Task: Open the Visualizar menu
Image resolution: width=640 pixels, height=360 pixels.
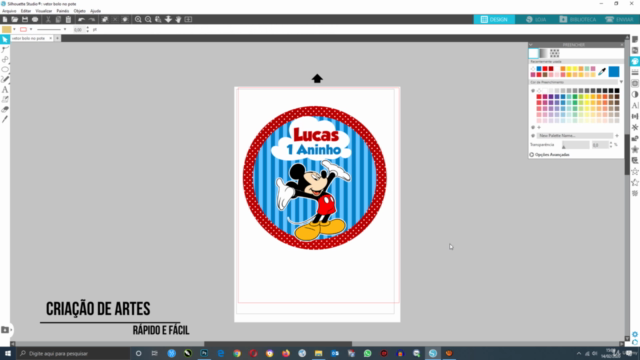Action: click(x=44, y=11)
